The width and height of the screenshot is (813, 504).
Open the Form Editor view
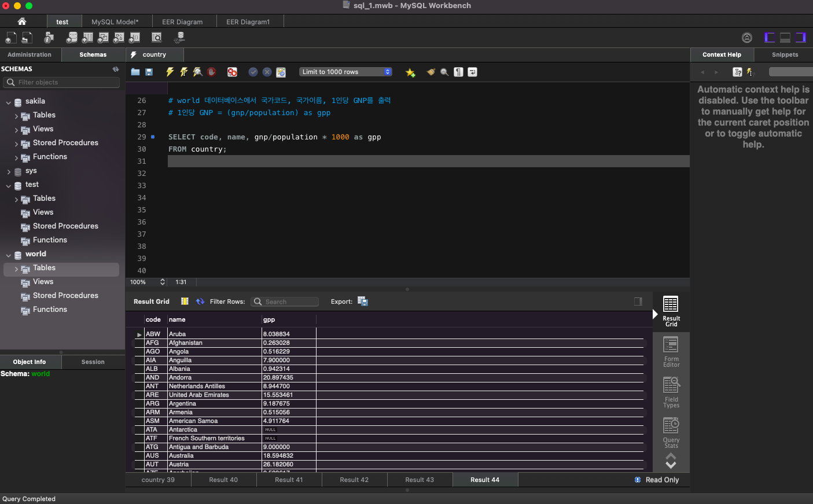click(x=671, y=352)
